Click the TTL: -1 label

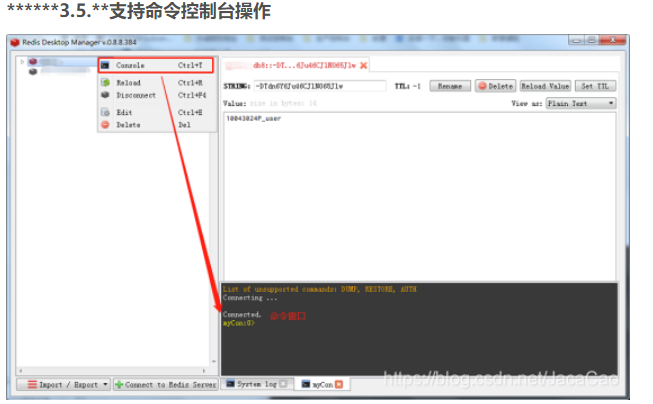point(408,86)
